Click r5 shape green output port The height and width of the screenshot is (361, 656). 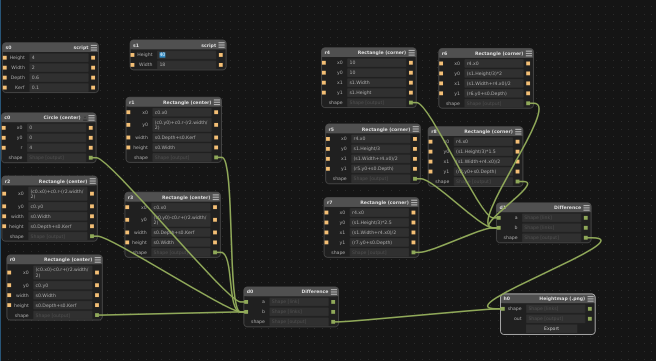[415, 179]
